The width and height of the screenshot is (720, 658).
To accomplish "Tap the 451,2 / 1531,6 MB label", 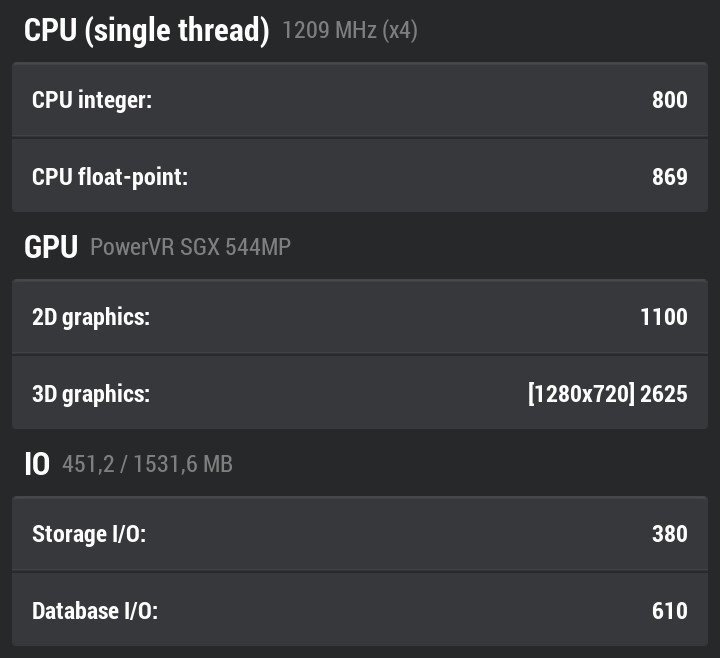I will click(x=147, y=464).
